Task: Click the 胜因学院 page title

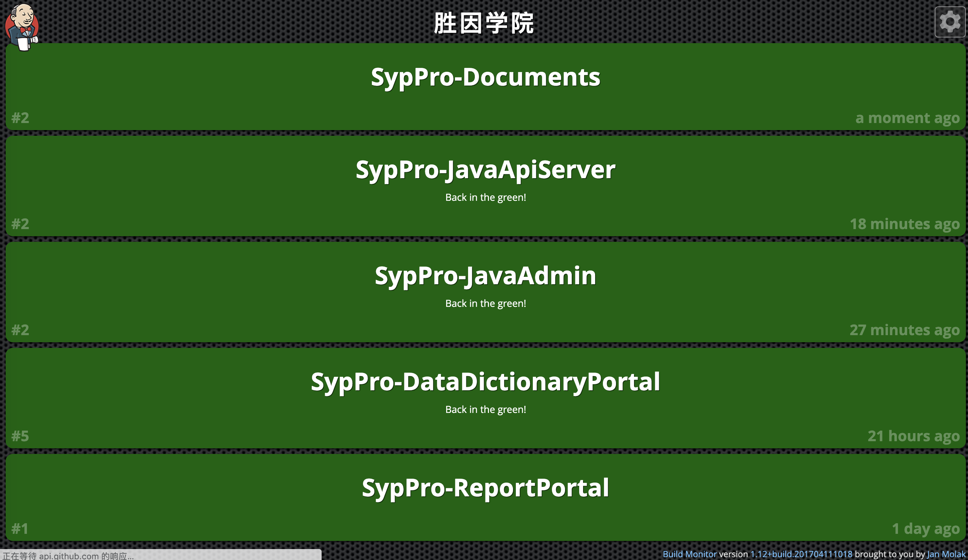Action: click(484, 23)
